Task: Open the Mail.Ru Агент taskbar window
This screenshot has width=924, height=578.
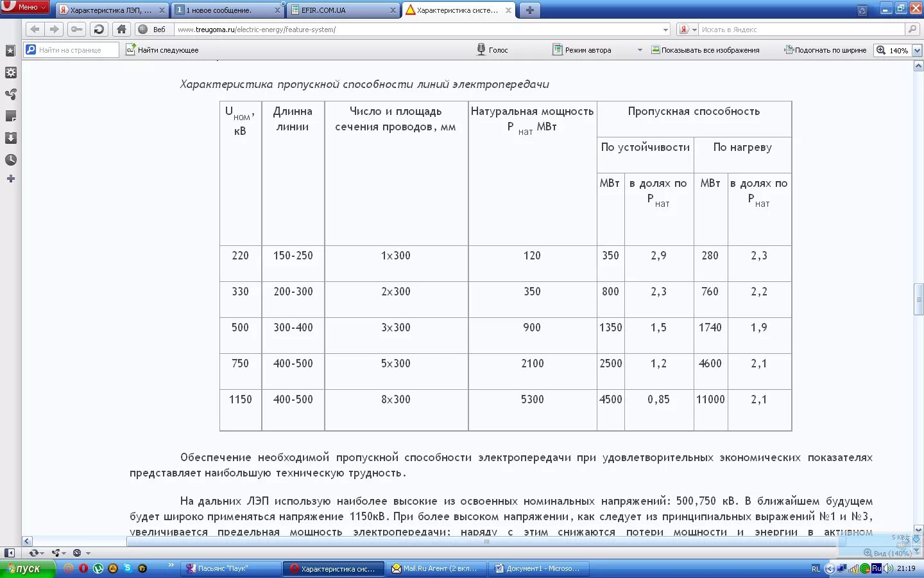Action: click(x=436, y=568)
